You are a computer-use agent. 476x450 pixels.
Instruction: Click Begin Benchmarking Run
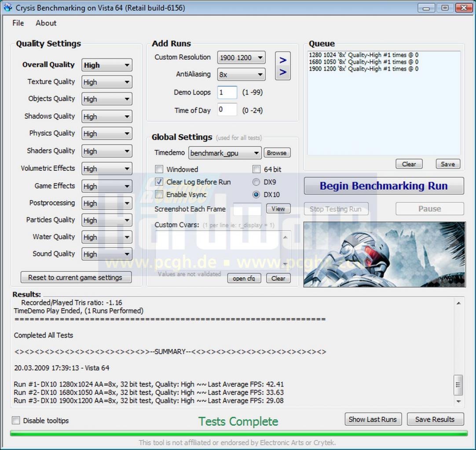[x=384, y=185]
